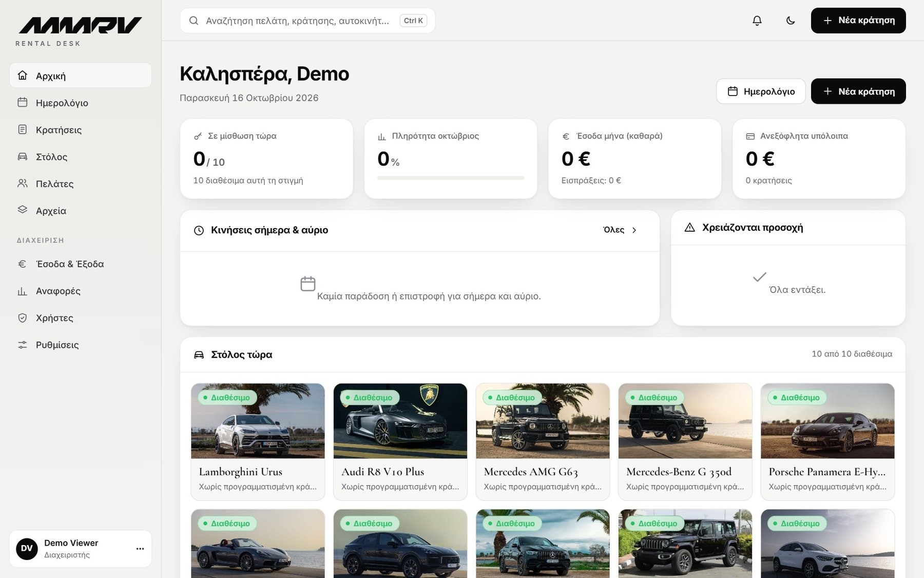Open Κρατήσεις in sidebar
Image resolution: width=924 pixels, height=578 pixels.
pos(81,129)
